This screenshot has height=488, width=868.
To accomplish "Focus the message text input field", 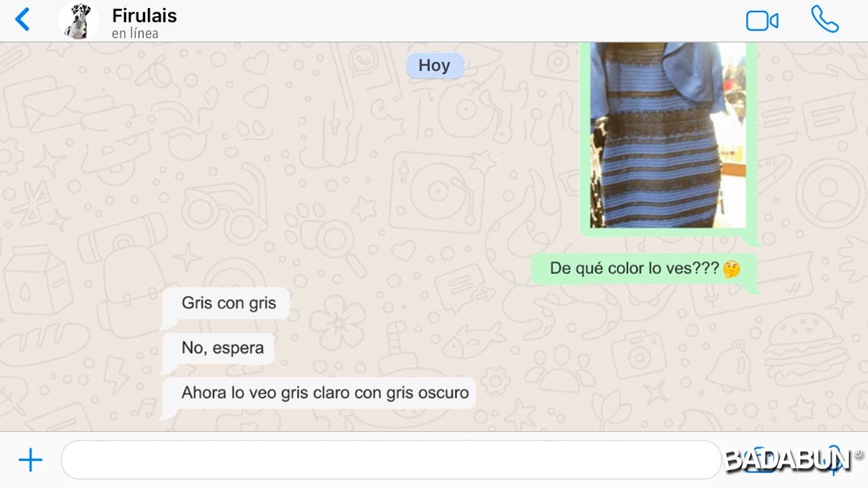I will pos(391,460).
